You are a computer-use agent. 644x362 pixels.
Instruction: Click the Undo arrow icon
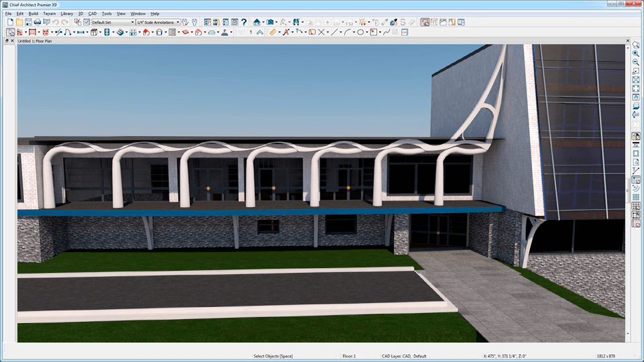coord(56,22)
